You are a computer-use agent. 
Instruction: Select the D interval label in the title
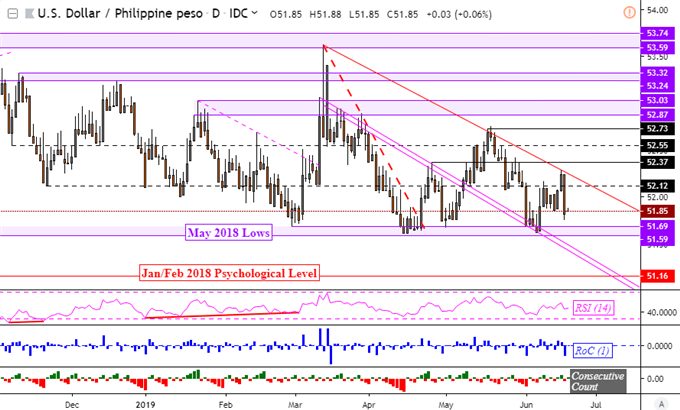pos(216,14)
